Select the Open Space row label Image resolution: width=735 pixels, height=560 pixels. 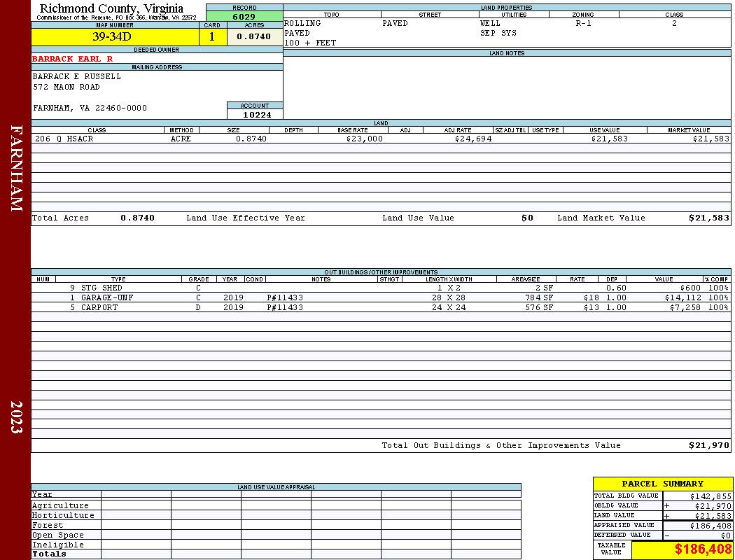point(57,535)
